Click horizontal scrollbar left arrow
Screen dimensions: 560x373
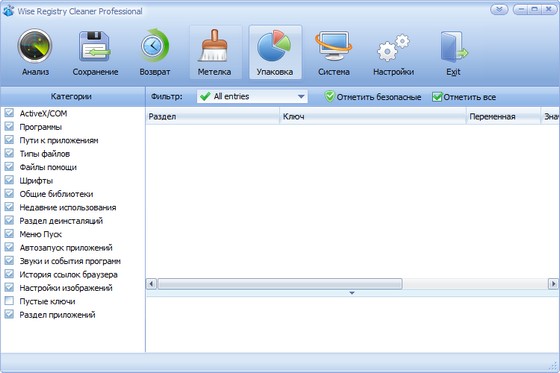(x=151, y=284)
